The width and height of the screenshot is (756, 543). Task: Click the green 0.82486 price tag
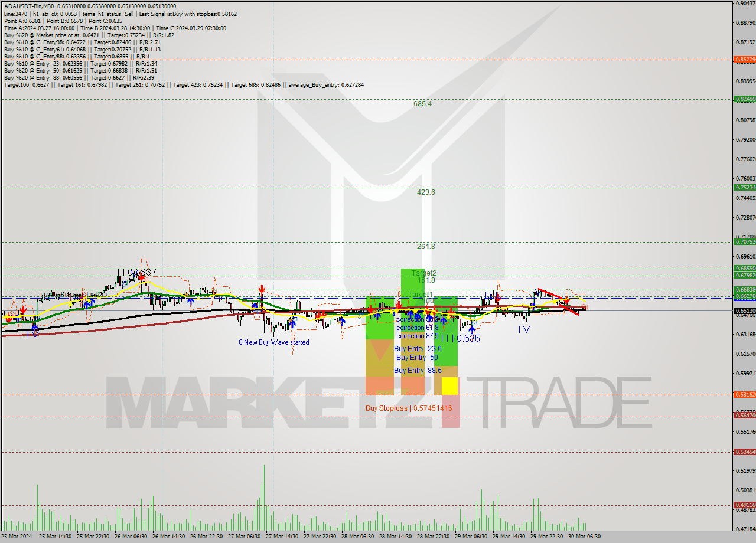tap(744, 99)
